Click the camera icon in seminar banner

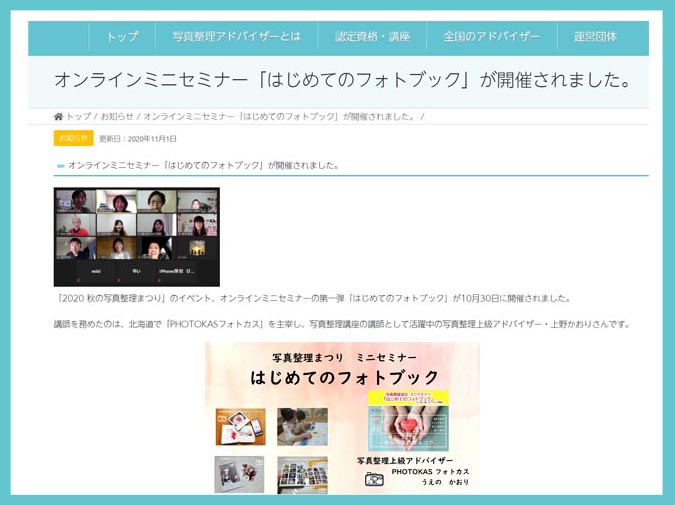pos(374,479)
